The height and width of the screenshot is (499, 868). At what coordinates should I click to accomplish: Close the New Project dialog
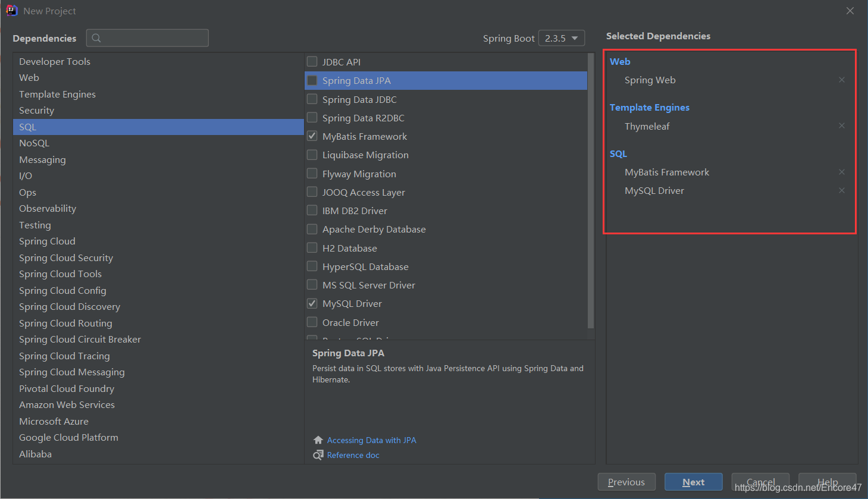850,11
